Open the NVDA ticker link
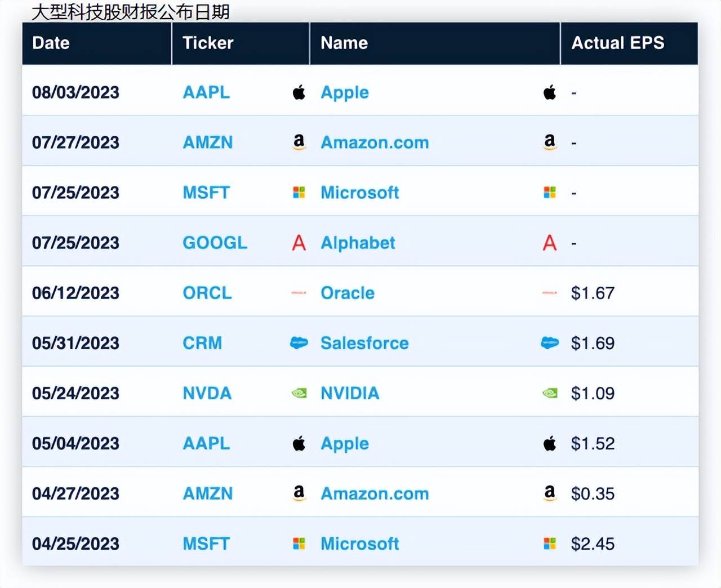The width and height of the screenshot is (721, 588). tap(207, 393)
